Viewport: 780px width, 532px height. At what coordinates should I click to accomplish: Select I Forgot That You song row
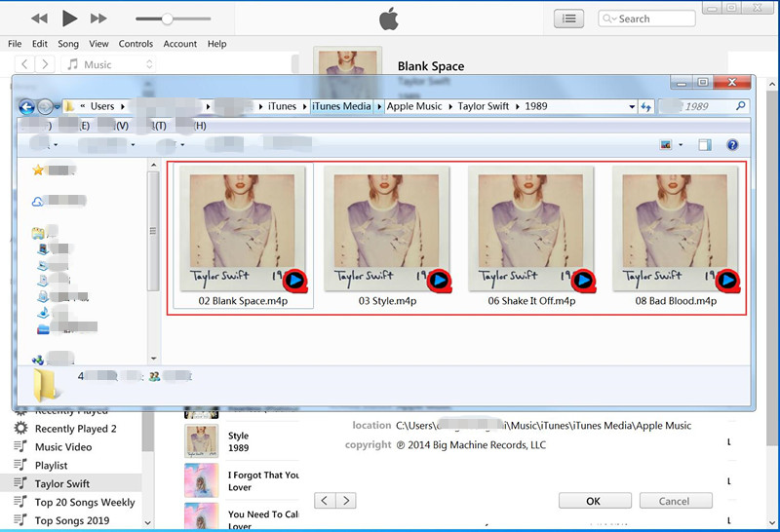[241, 480]
